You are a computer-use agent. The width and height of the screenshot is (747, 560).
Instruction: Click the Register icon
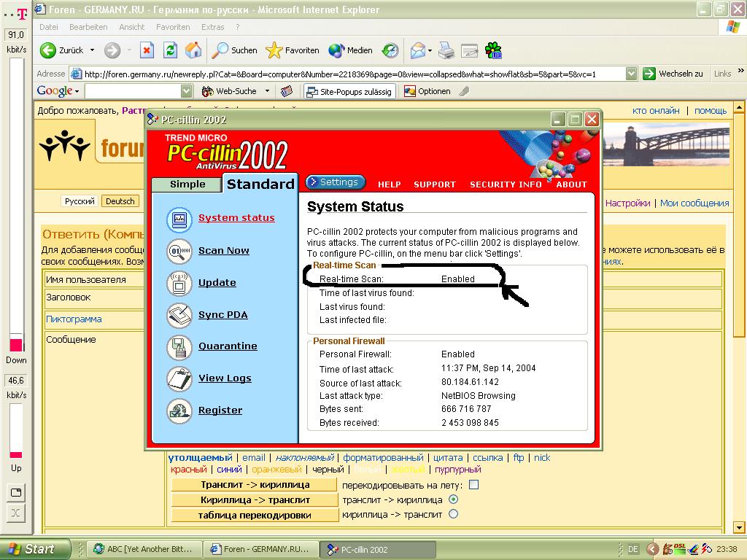tap(179, 411)
